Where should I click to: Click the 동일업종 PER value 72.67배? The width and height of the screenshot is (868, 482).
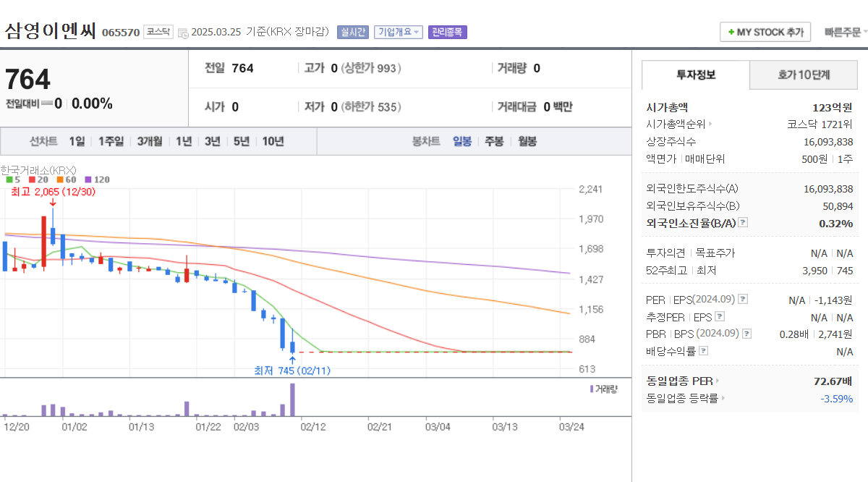pyautogui.click(x=833, y=381)
